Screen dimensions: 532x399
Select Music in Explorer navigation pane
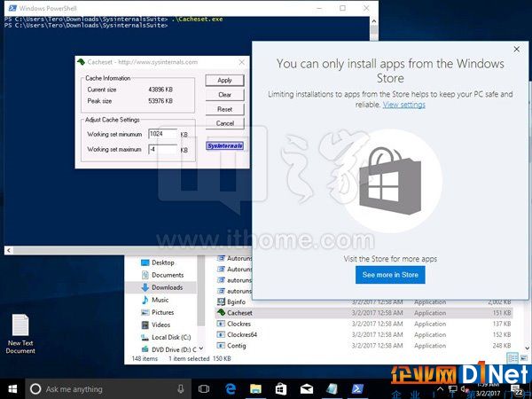click(160, 300)
